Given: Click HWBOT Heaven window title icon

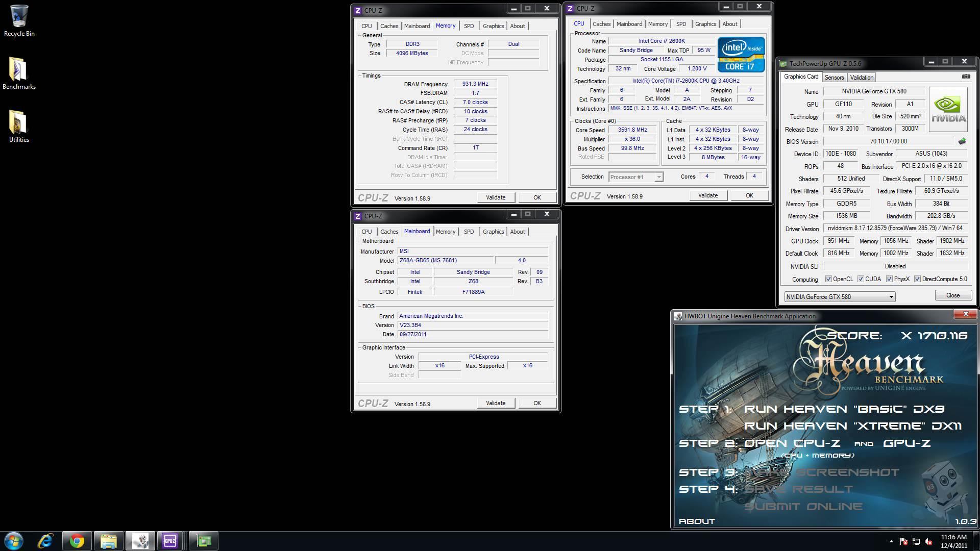Looking at the screenshot, I should pyautogui.click(x=678, y=316).
